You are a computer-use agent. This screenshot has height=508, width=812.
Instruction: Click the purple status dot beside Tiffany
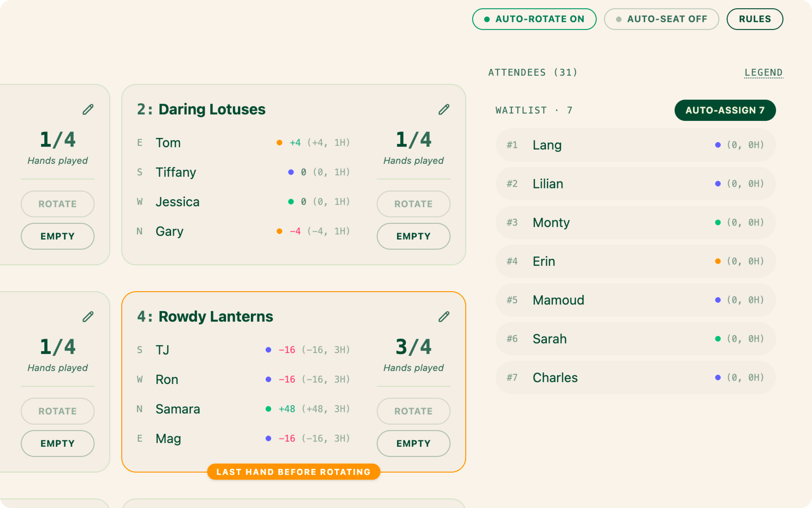click(291, 172)
